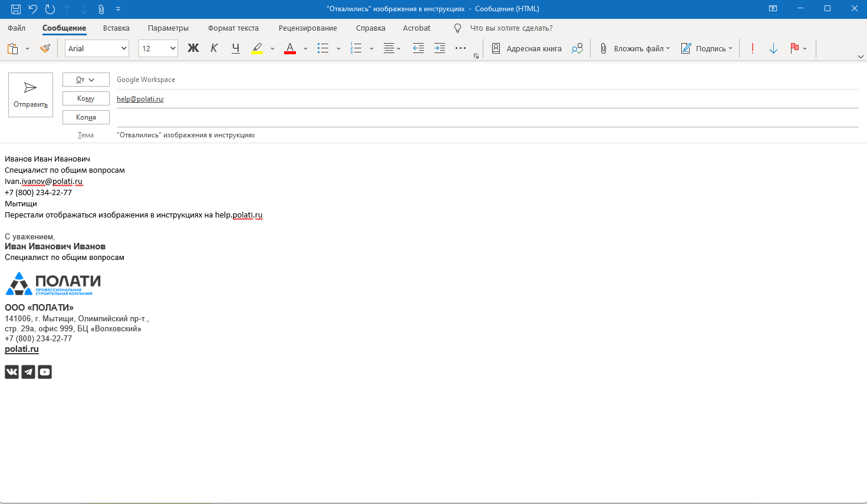The height and width of the screenshot is (504, 867).
Task: Click the Save icon in quick access toolbar
Action: 16,9
